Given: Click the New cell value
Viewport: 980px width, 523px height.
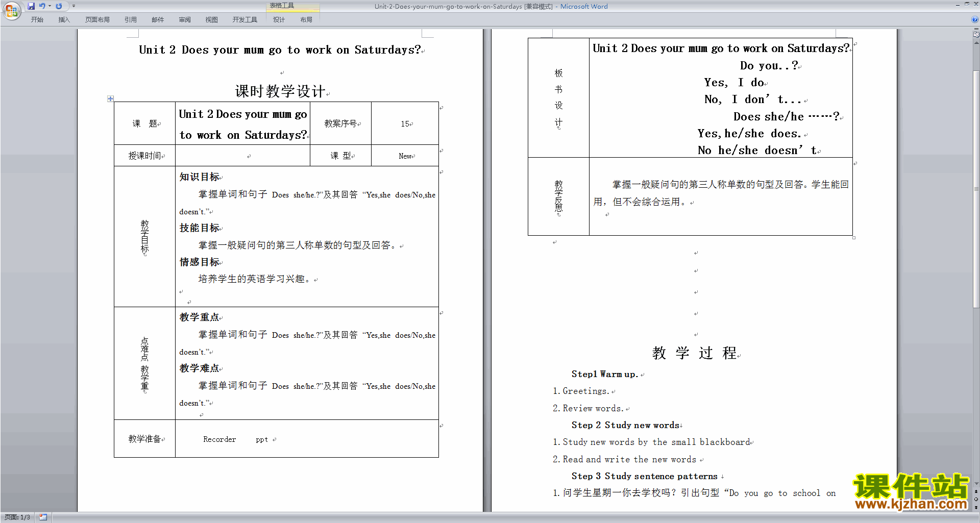Looking at the screenshot, I should (x=405, y=156).
